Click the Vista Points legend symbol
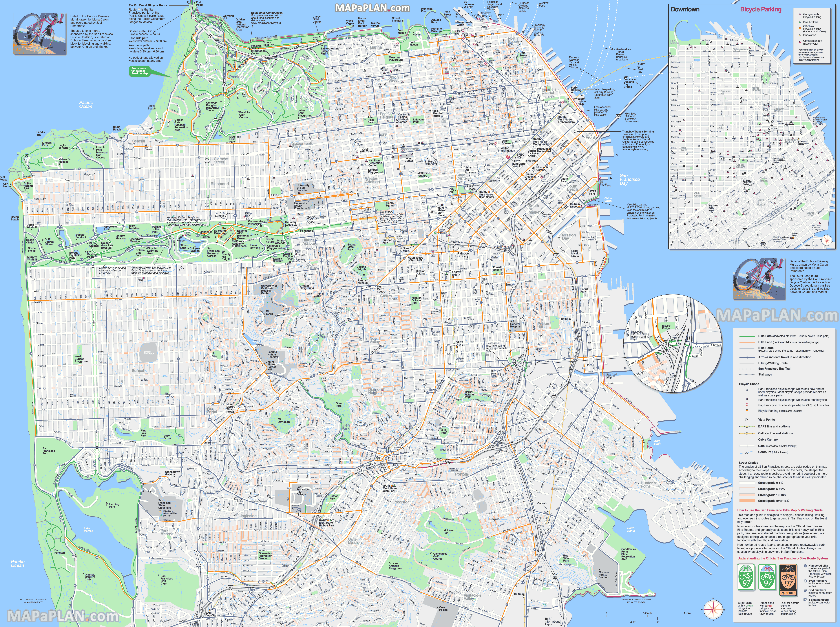Screen dimensions: 840x627 pyautogui.click(x=747, y=419)
